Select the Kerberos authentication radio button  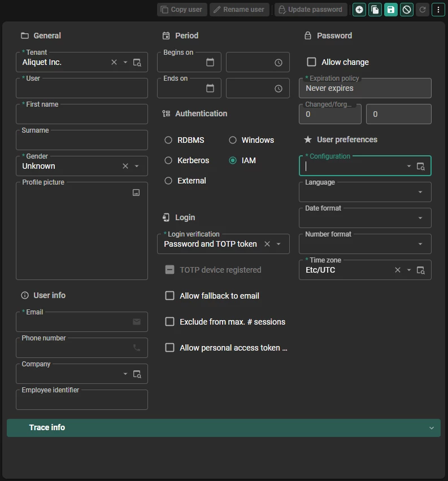coord(168,160)
